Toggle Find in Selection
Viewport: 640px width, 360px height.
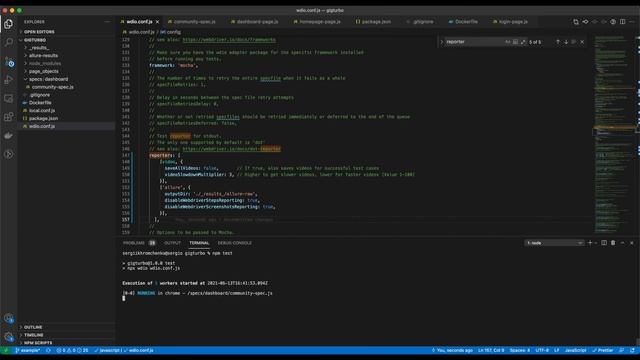tap(574, 42)
